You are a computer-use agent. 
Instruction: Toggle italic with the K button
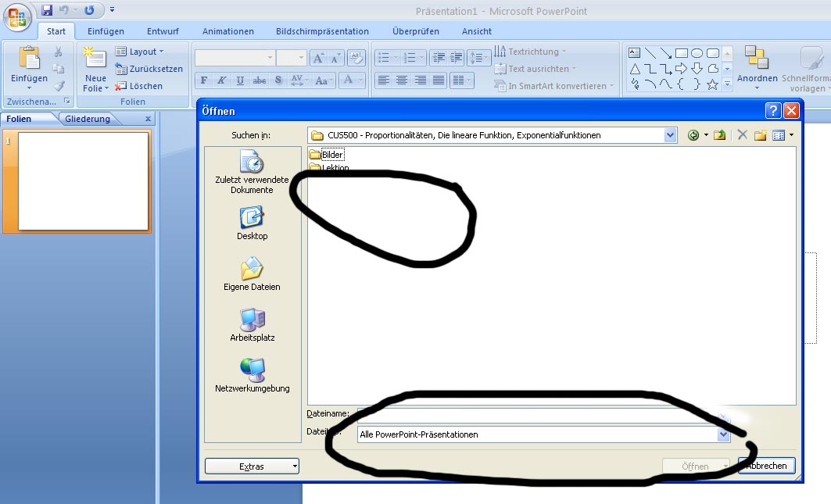222,80
